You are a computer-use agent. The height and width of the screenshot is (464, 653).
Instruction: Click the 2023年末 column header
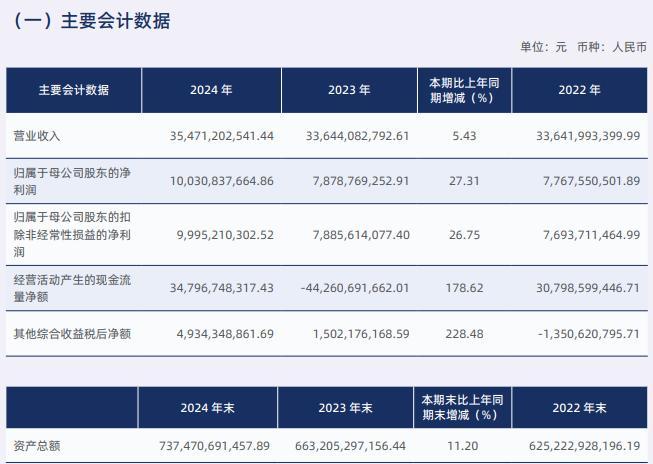coord(345,408)
